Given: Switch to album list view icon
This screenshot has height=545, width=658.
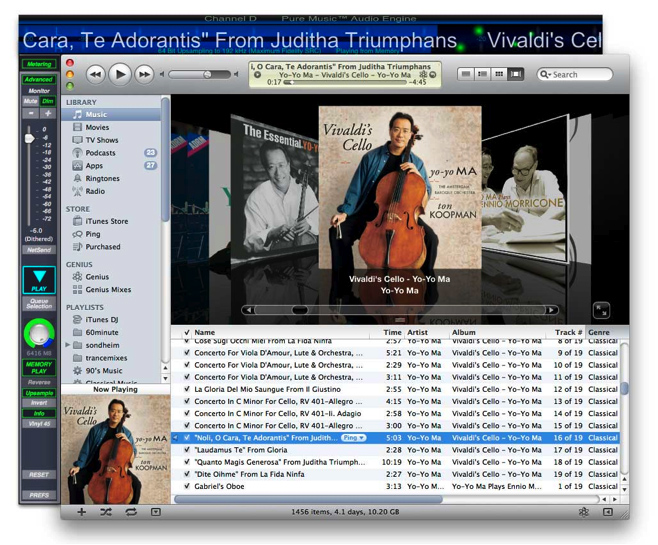Looking at the screenshot, I should pos(482,74).
